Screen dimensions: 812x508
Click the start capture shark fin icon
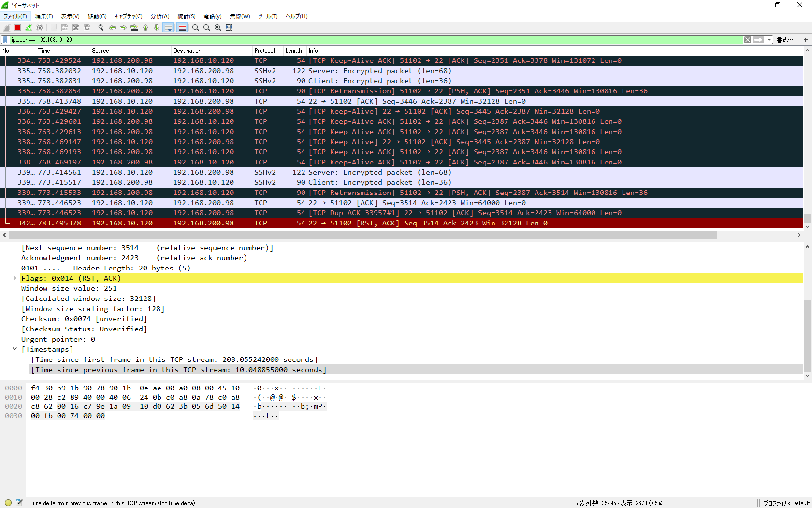7,28
